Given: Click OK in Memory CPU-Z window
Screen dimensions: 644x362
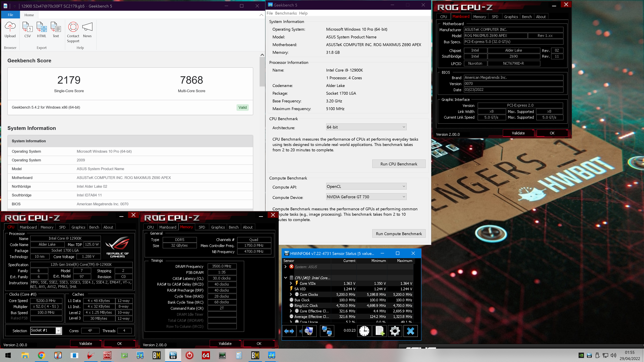Looking at the screenshot, I should coord(259,344).
